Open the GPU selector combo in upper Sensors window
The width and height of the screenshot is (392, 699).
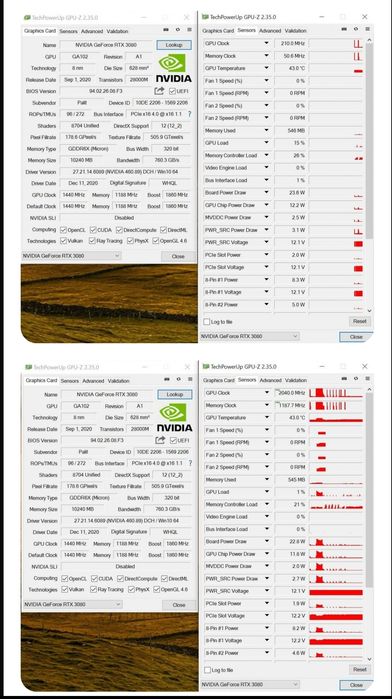[x=249, y=336]
